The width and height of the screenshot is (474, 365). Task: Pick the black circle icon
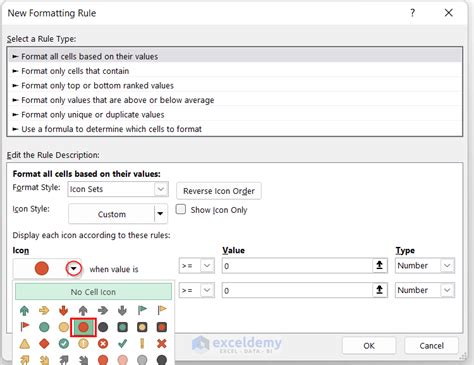tap(103, 327)
